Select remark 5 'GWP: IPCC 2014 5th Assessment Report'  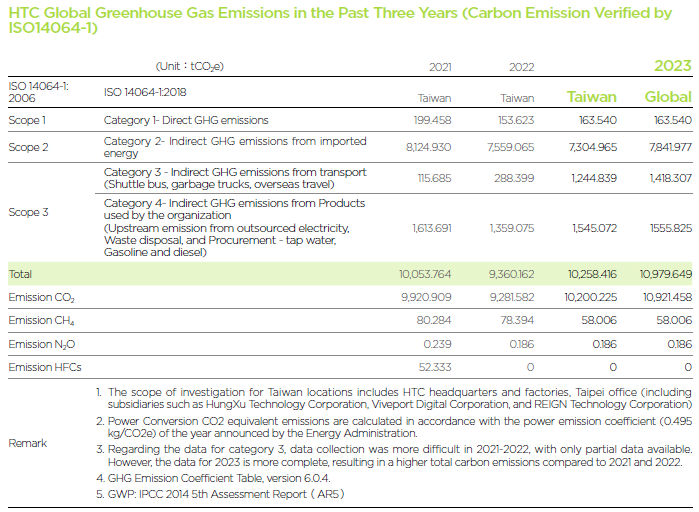pyautogui.click(x=220, y=495)
